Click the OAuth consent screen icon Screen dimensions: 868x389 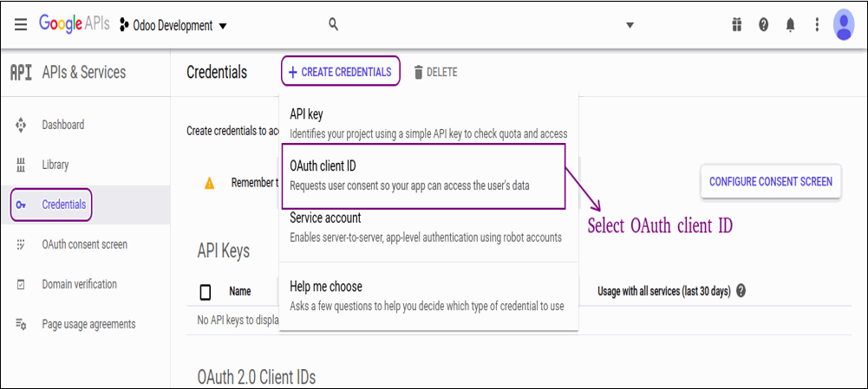click(21, 244)
